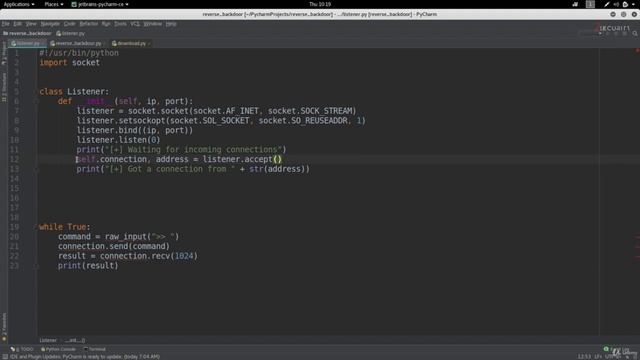Image resolution: width=640 pixels, height=360 pixels.
Task: Open the Applications dropdown in top panel
Action: point(19,4)
